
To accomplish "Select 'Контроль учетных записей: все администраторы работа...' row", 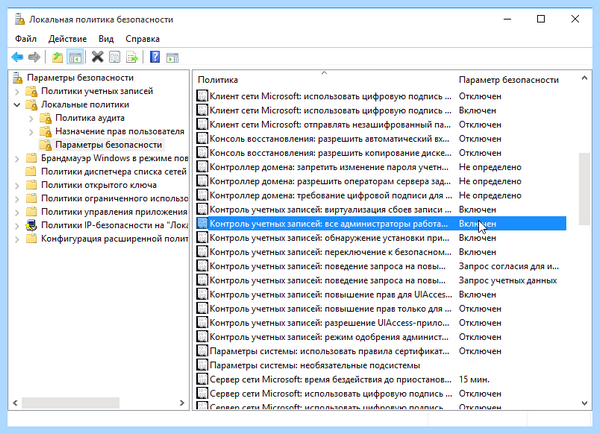I will pos(381,224).
